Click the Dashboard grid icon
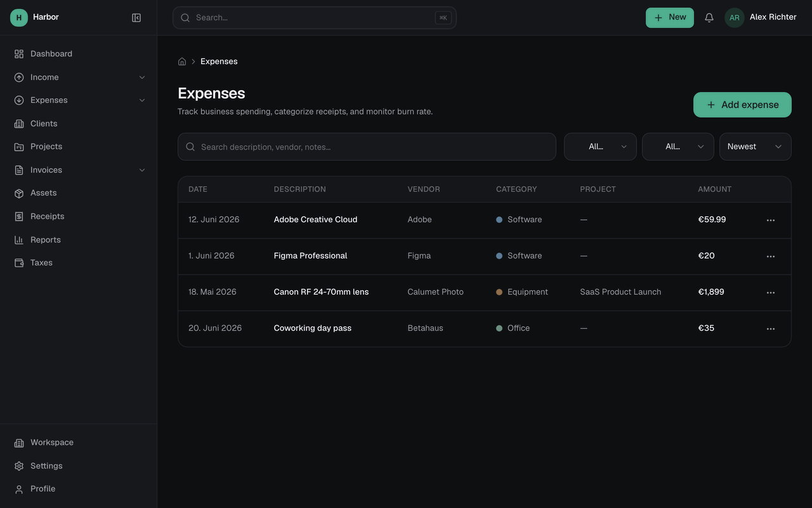The image size is (812, 508). point(19,54)
